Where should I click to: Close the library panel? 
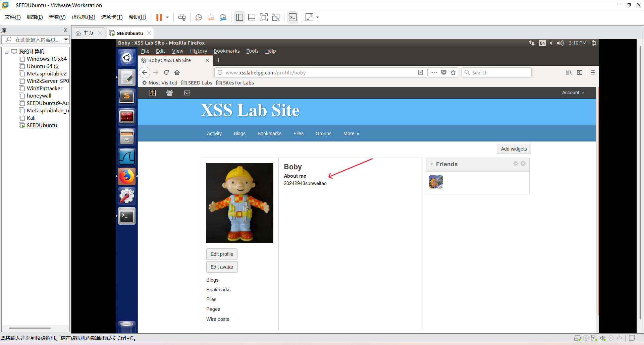[65, 30]
